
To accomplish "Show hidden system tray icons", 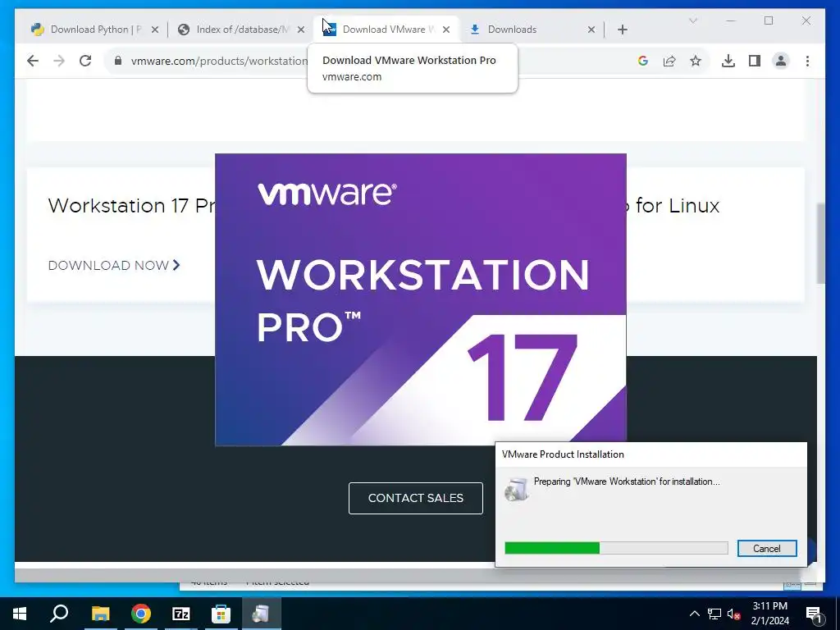I will 694,614.
